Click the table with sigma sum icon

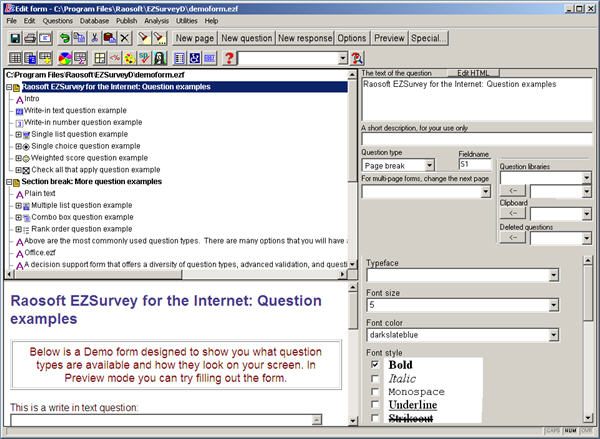[x=80, y=58]
